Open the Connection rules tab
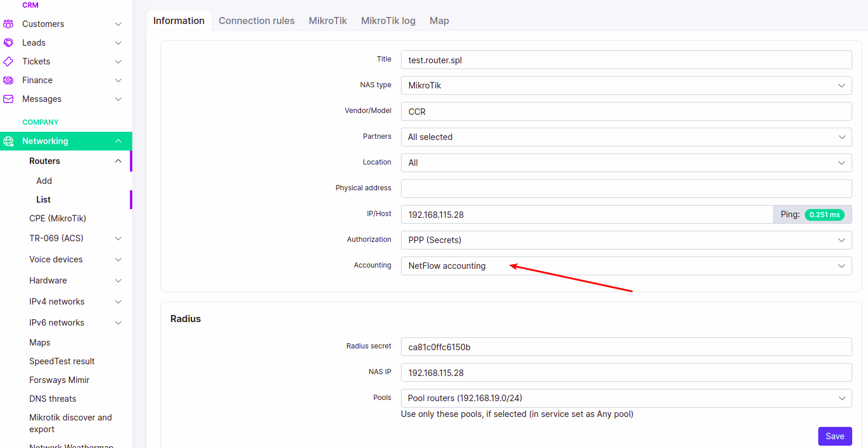 [256, 20]
